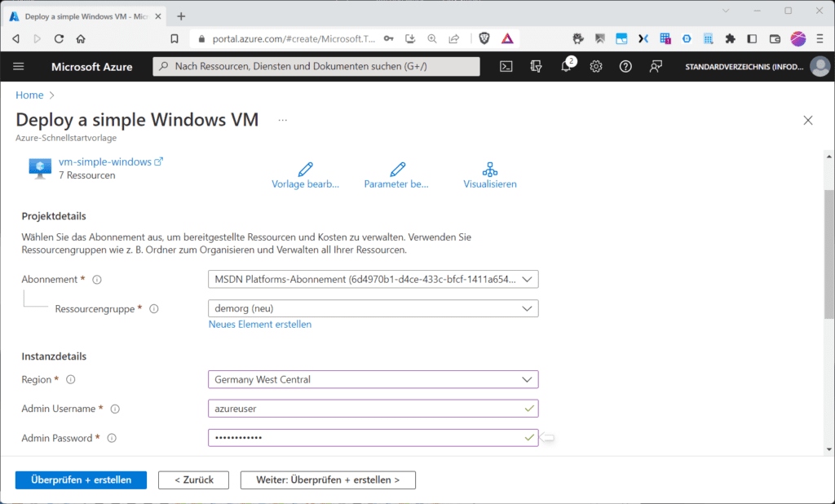
Task: Click the Visualisieren diagram icon
Action: (490, 170)
